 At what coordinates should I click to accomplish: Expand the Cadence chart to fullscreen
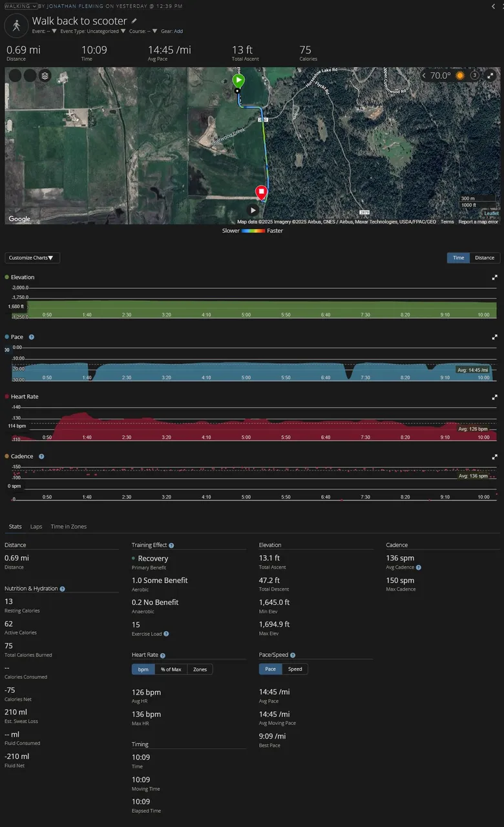(495, 456)
